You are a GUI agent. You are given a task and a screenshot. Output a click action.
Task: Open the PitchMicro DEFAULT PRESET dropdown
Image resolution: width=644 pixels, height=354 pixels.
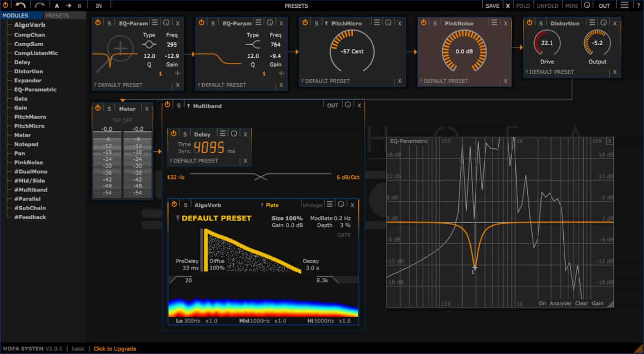[325, 81]
